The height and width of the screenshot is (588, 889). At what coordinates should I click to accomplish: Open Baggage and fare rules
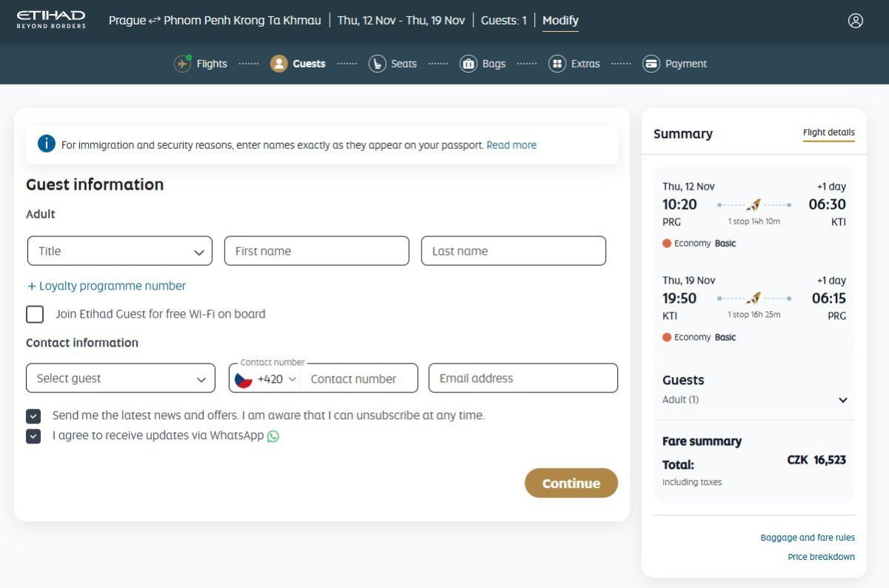click(x=808, y=538)
